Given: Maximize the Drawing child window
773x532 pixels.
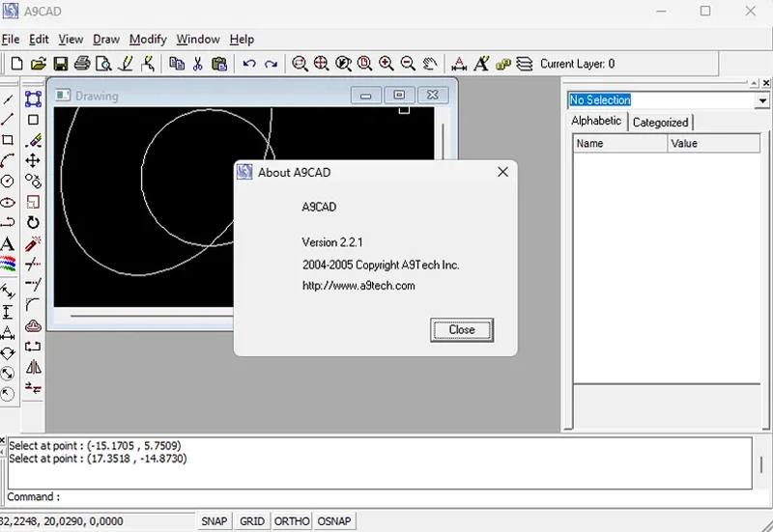Looking at the screenshot, I should coord(399,95).
